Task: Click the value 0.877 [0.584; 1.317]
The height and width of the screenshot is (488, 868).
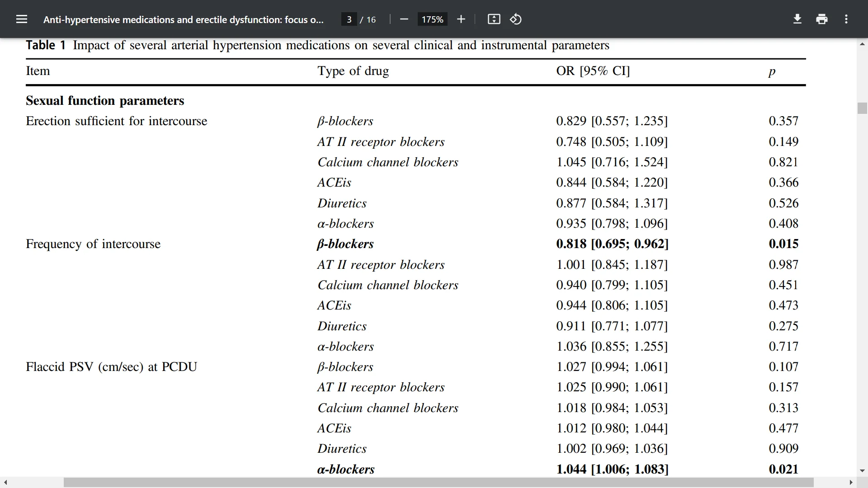Action: tap(612, 203)
